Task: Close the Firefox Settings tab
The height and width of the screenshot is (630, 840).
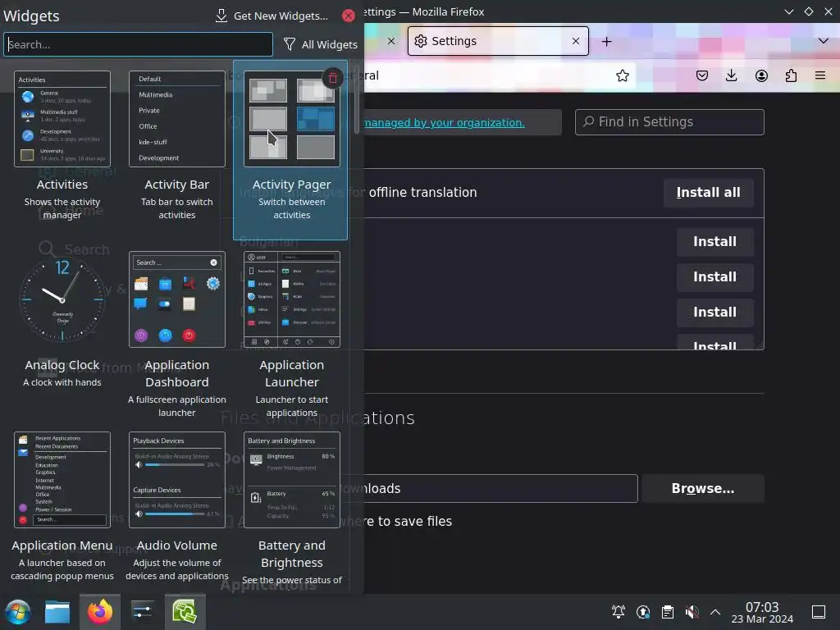Action: (x=575, y=41)
